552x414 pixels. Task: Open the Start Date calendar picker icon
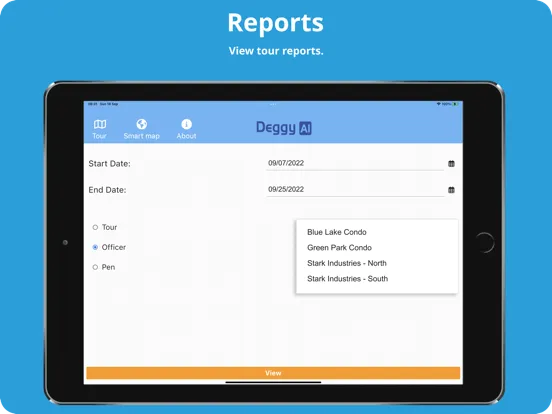click(x=451, y=163)
